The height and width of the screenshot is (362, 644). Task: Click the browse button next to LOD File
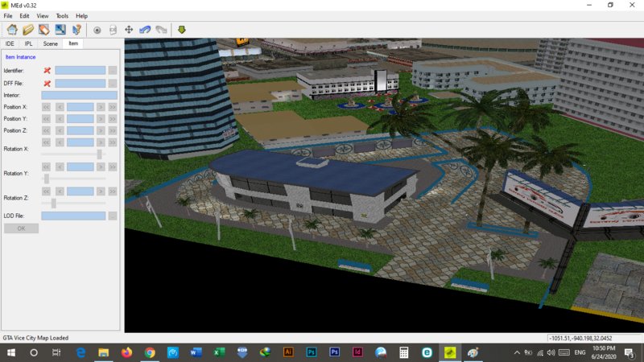(x=113, y=216)
